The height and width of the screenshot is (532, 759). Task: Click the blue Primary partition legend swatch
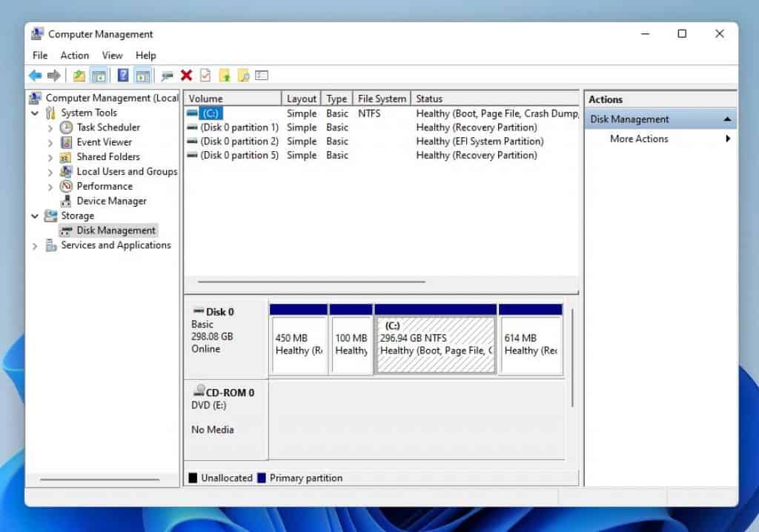(x=262, y=478)
